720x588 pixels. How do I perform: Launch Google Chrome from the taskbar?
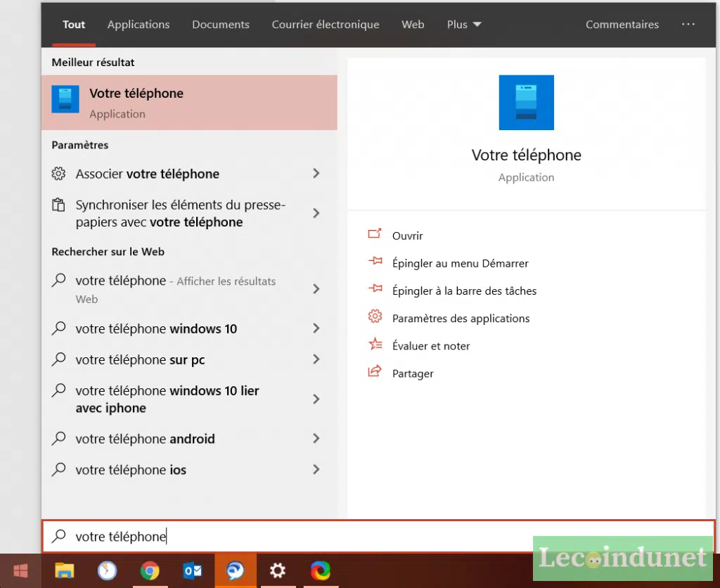(150, 571)
